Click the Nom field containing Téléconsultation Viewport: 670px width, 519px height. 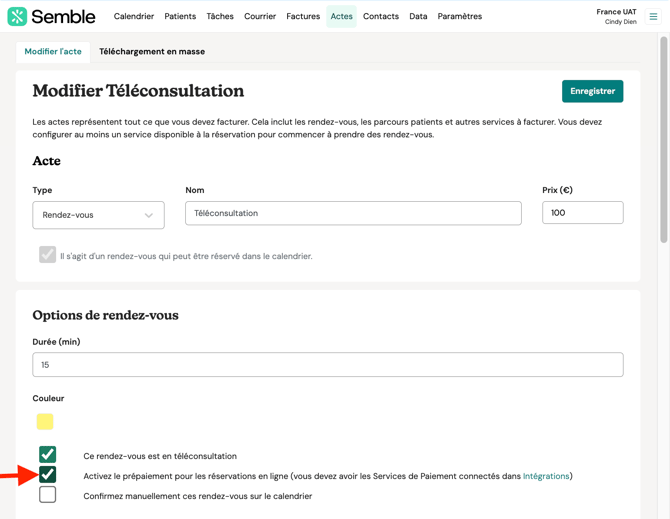coord(353,213)
